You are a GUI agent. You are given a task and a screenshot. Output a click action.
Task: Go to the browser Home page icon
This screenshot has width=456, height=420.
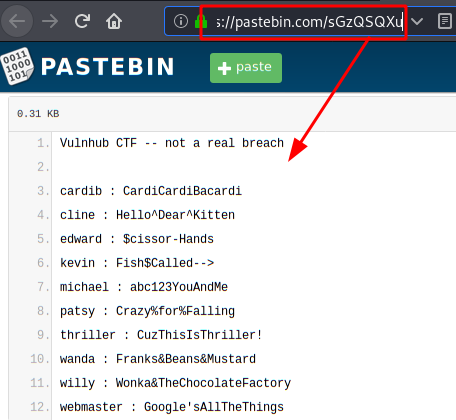point(114,21)
